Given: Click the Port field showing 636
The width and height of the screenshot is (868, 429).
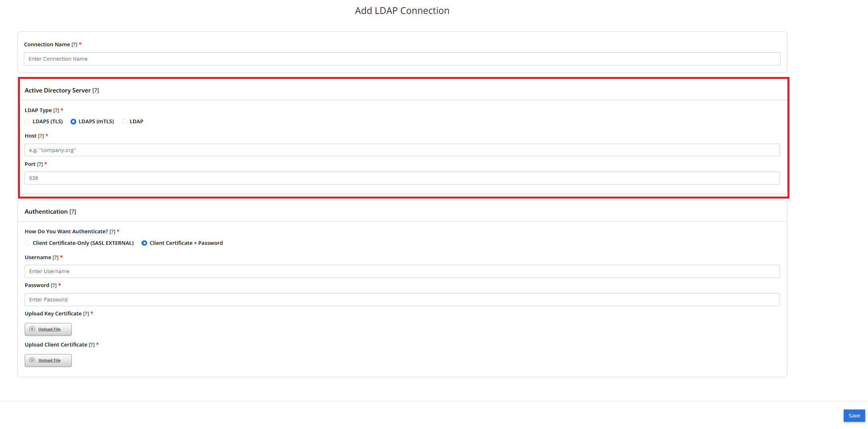Looking at the screenshot, I should point(402,178).
